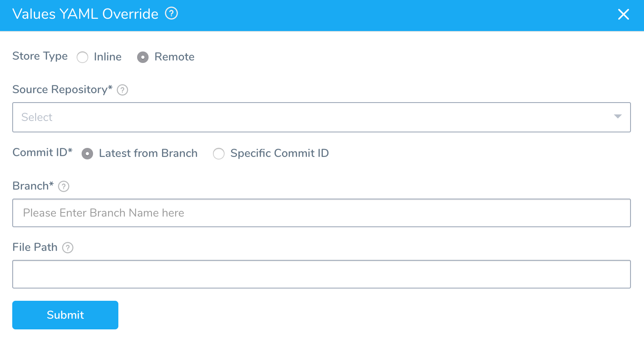
Task: Close the Values YAML Override dialog
Action: [623, 14]
